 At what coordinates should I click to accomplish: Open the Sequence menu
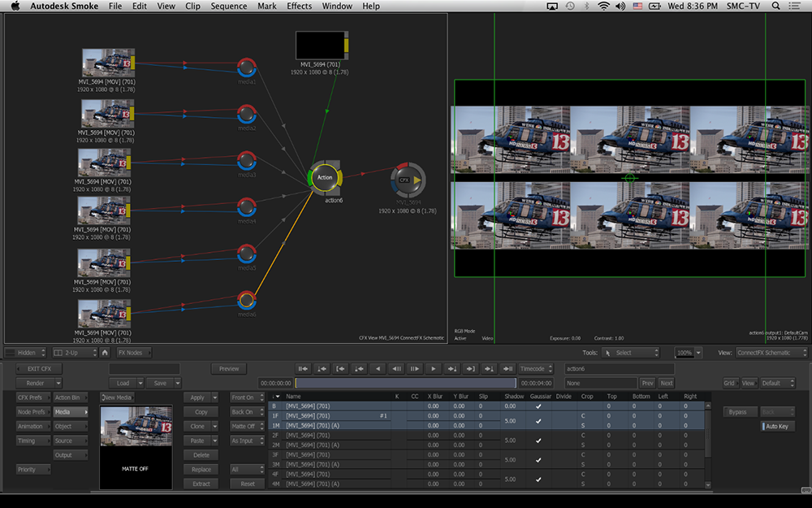[228, 7]
